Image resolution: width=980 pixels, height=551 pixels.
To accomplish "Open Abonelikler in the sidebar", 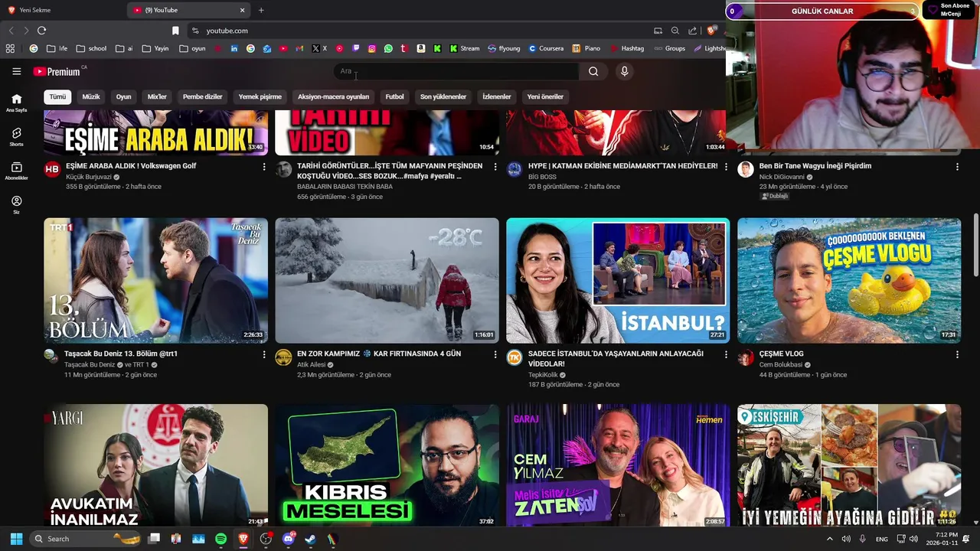I will pyautogui.click(x=16, y=171).
